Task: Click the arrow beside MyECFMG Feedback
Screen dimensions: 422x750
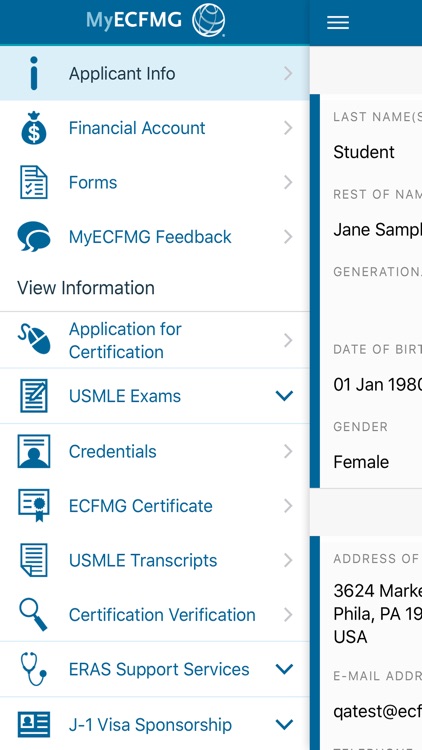Action: coord(288,237)
